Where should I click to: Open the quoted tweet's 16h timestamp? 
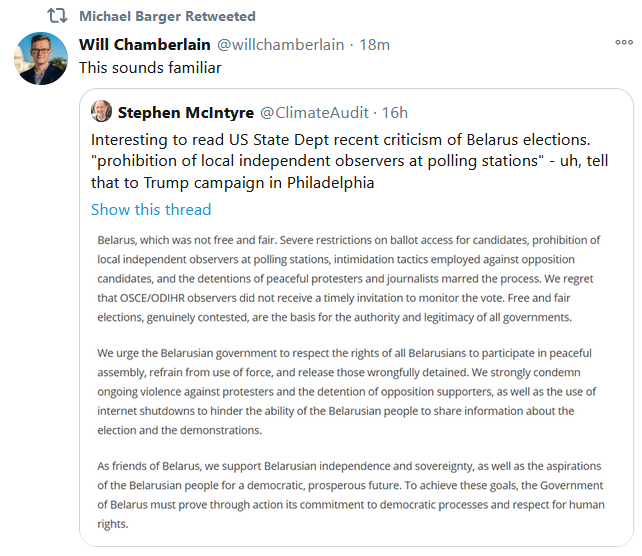point(394,112)
